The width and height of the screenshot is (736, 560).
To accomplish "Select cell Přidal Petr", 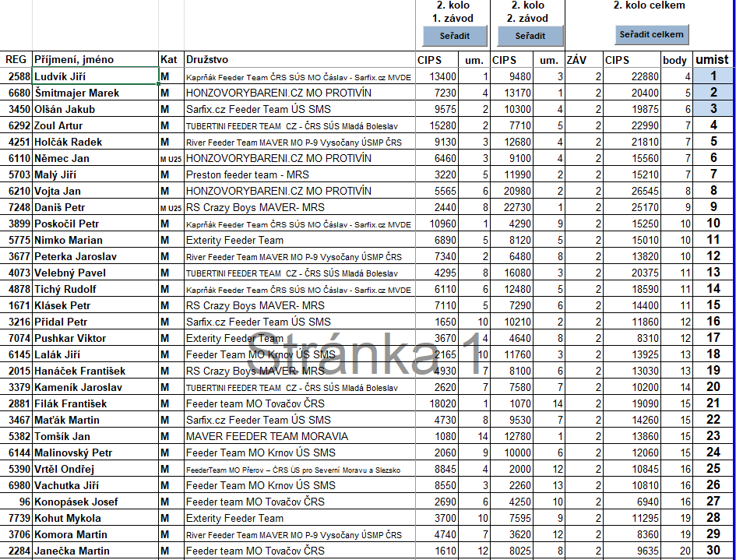I will pos(96,322).
